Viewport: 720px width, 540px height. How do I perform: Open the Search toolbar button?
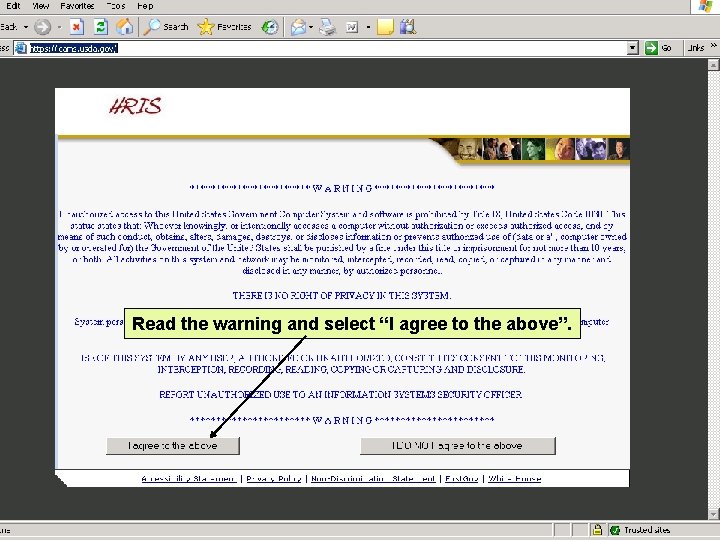pos(166,27)
